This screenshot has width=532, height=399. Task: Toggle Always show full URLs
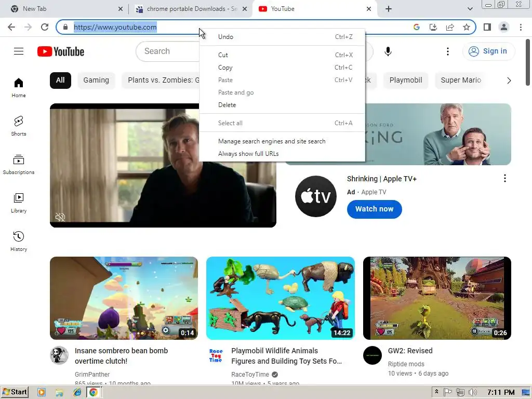282,154
